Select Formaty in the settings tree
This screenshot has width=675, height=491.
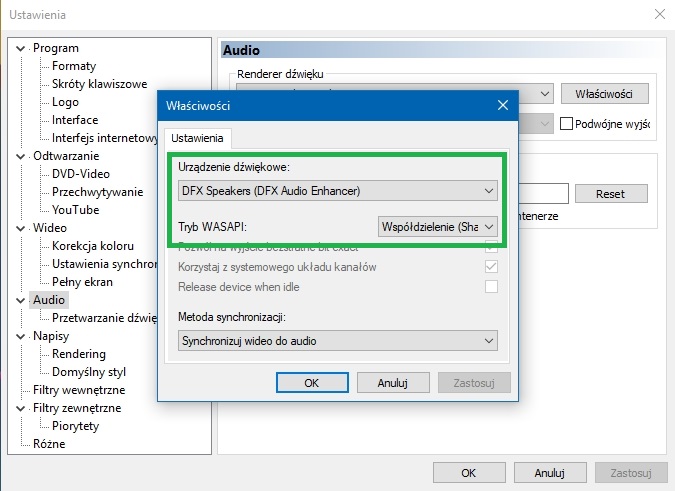[x=74, y=66]
